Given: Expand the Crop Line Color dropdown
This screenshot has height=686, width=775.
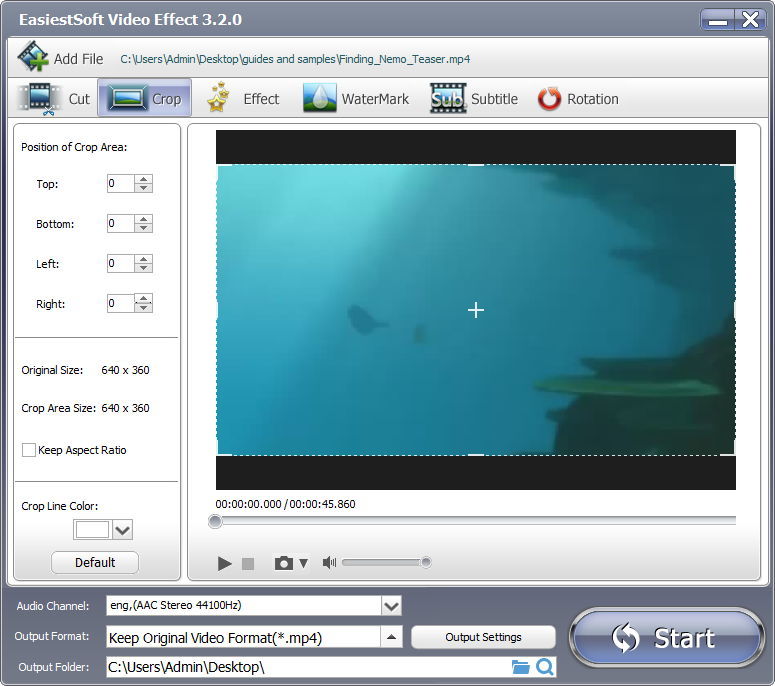Looking at the screenshot, I should tap(123, 530).
